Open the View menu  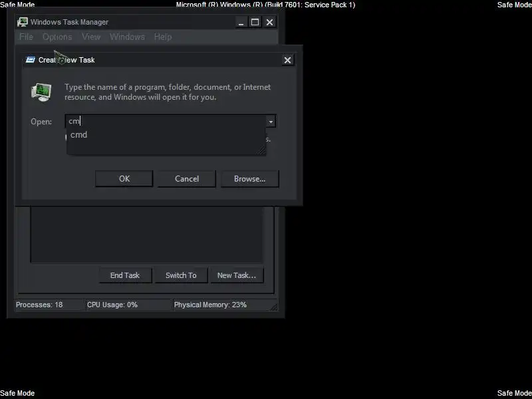pyautogui.click(x=91, y=37)
